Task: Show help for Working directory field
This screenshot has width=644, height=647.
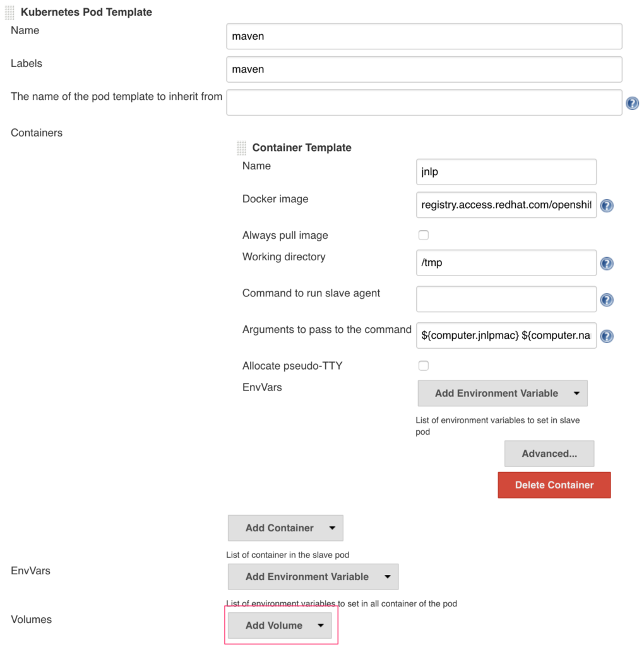Action: pos(607,263)
